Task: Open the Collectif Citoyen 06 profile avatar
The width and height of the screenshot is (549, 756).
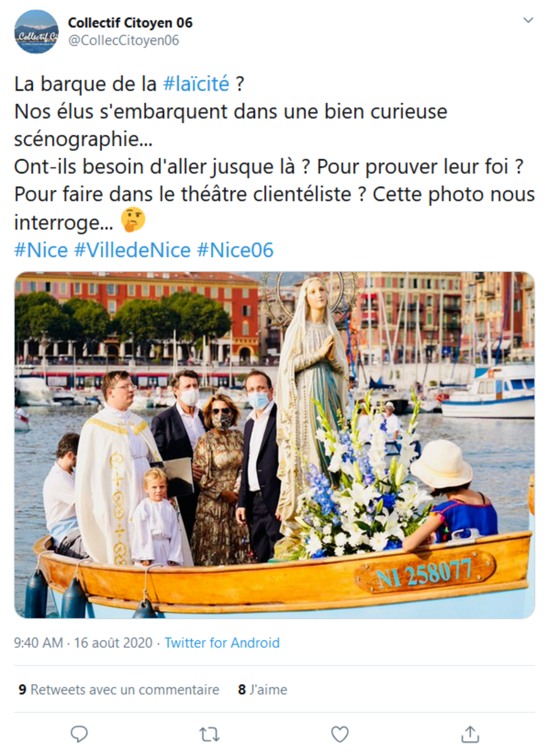Action: point(36,32)
